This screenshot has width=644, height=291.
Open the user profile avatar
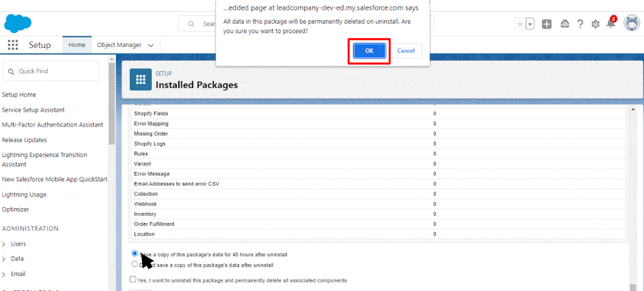pyautogui.click(x=632, y=23)
